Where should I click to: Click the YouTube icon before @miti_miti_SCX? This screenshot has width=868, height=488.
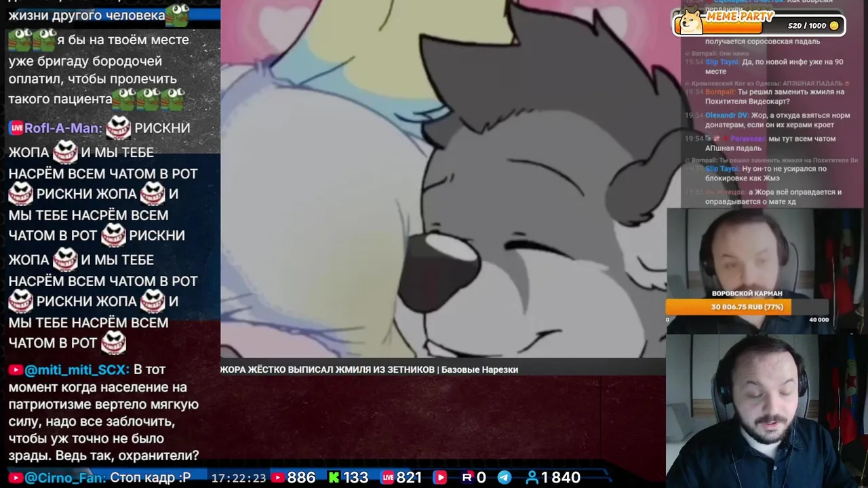(x=16, y=370)
